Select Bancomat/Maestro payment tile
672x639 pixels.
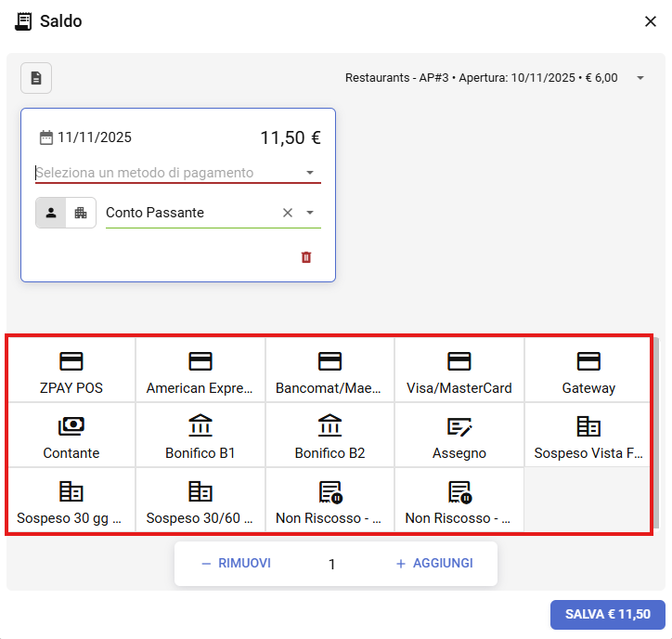tap(330, 371)
